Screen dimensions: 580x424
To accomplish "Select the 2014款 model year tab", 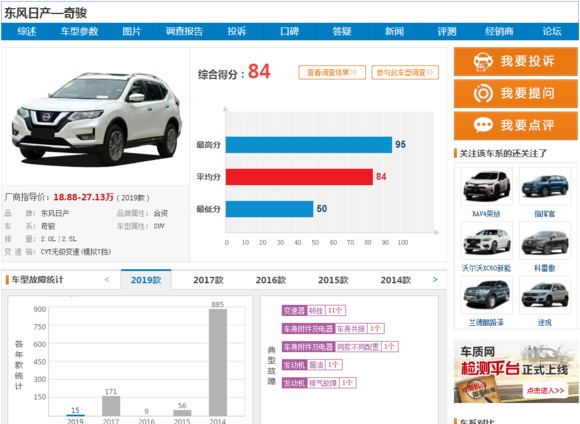I will [396, 280].
